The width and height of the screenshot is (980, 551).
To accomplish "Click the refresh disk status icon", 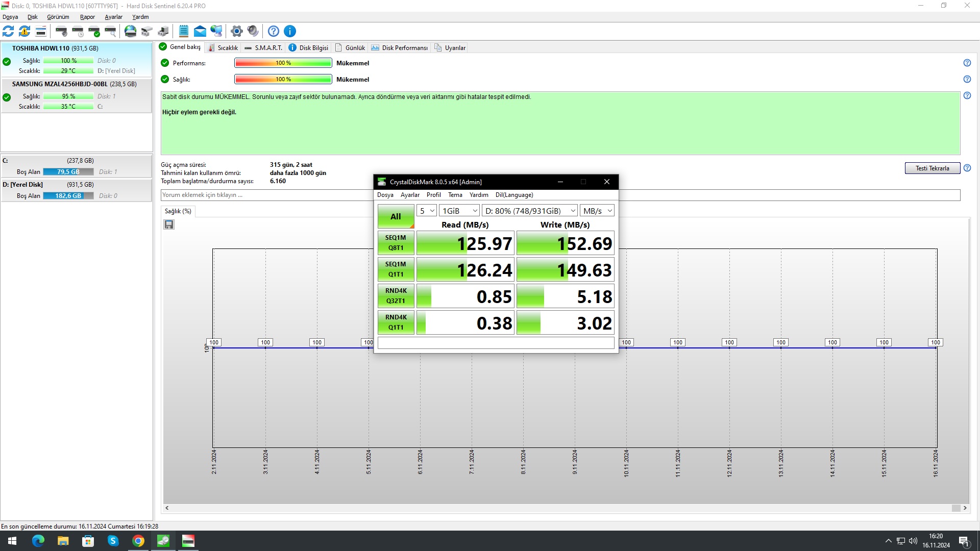I will (x=8, y=31).
